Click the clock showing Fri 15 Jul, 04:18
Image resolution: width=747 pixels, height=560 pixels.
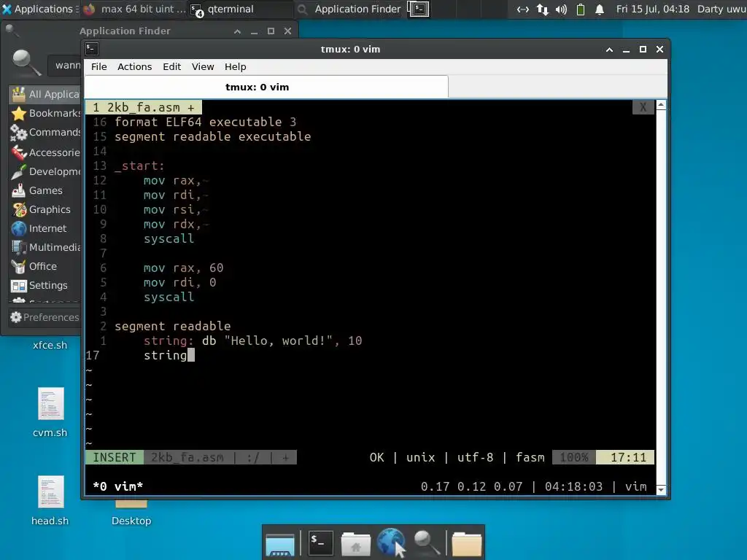653,9
